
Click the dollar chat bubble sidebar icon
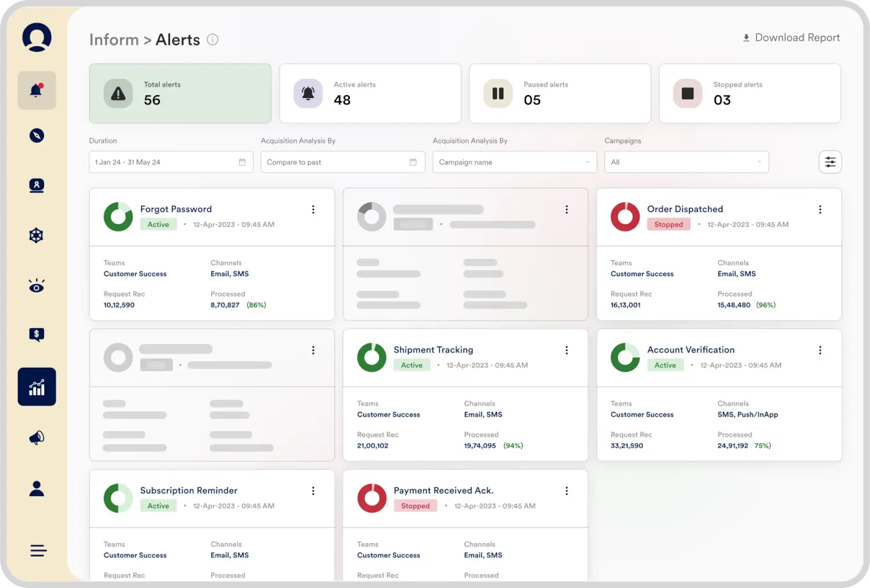click(x=37, y=335)
